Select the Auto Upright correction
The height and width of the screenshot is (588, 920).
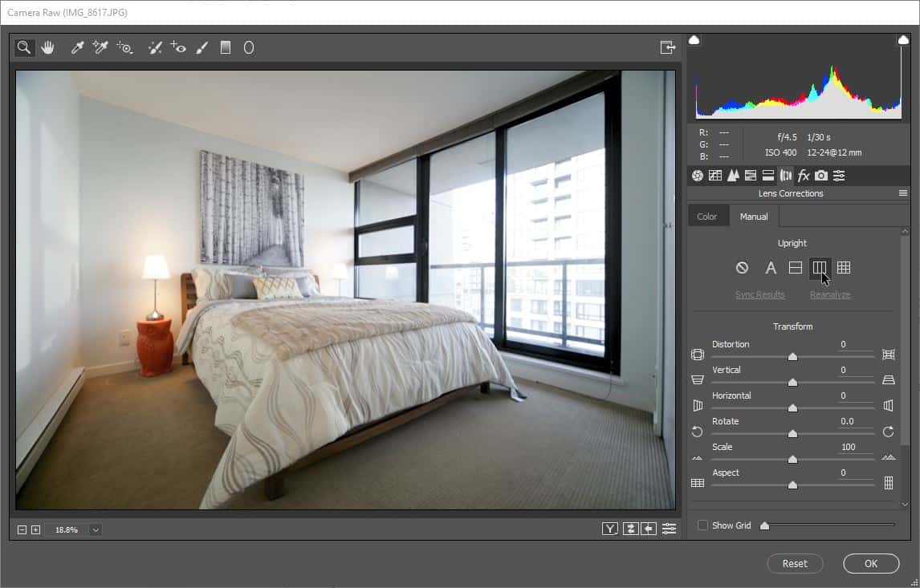[x=771, y=268]
